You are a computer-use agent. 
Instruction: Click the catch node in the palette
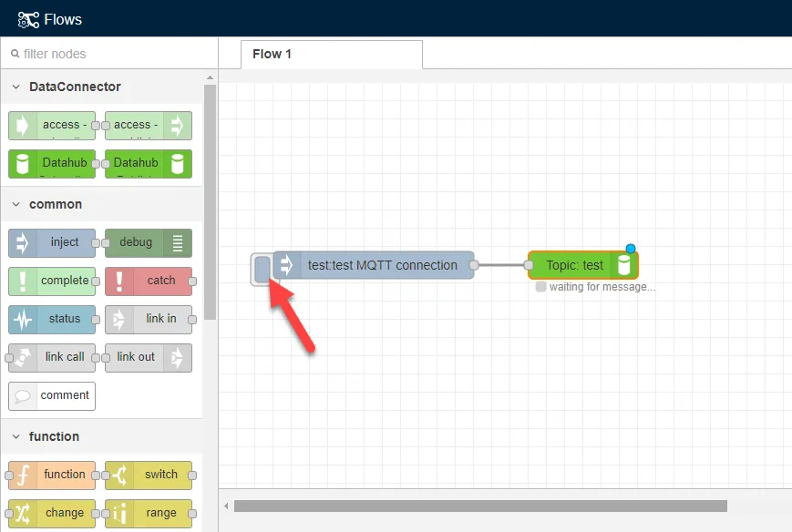[150, 281]
